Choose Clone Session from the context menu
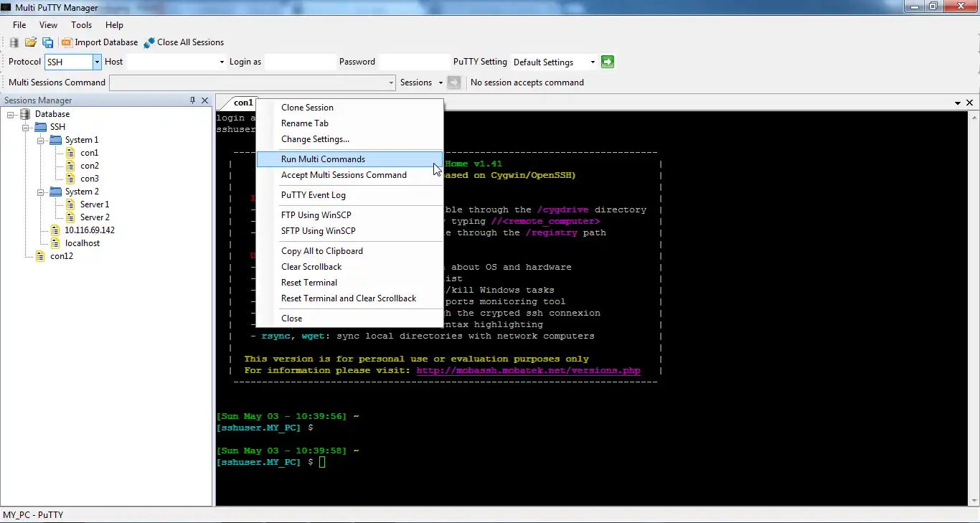This screenshot has height=523, width=980. click(x=307, y=108)
